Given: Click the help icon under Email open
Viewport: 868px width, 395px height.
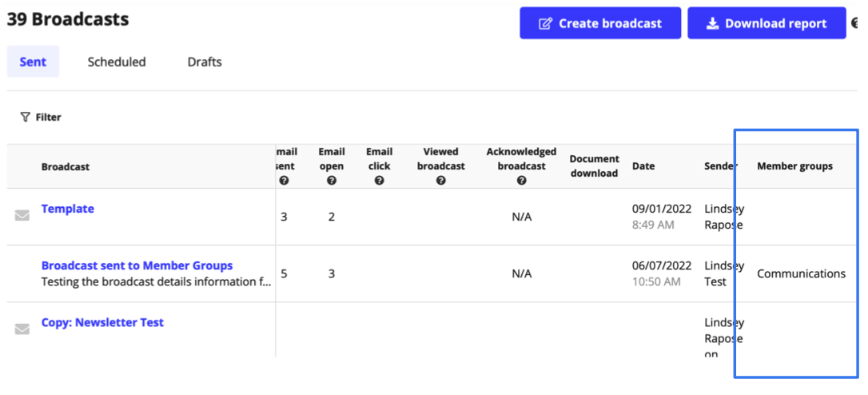Looking at the screenshot, I should [x=332, y=181].
